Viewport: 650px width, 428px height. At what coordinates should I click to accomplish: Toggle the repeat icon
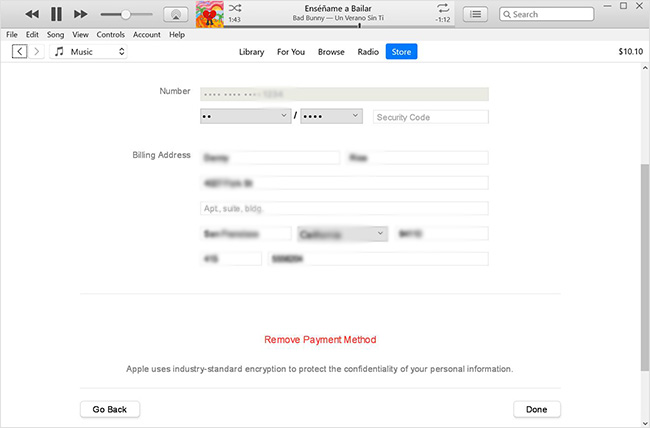443,8
